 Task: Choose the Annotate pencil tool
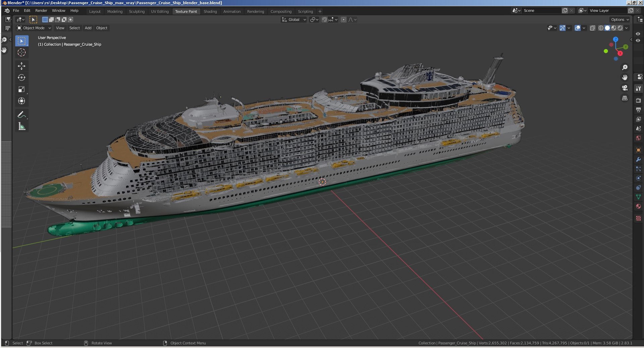21,115
